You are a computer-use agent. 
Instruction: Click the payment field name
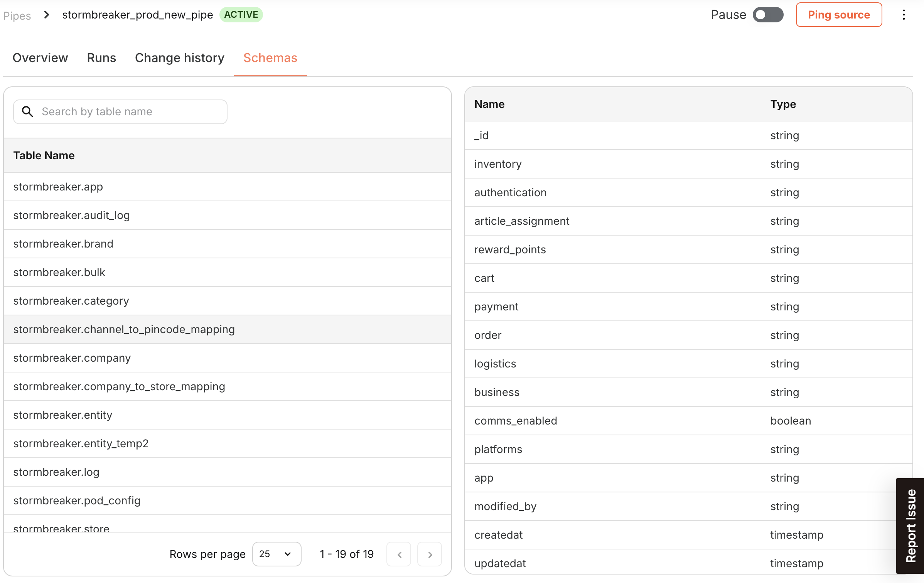[x=496, y=307]
